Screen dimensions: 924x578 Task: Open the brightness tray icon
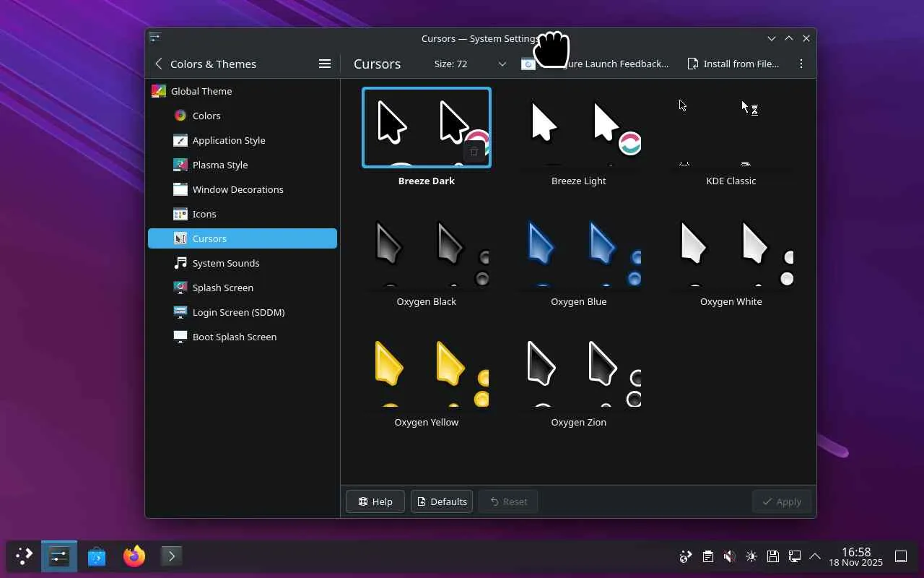pos(751,556)
